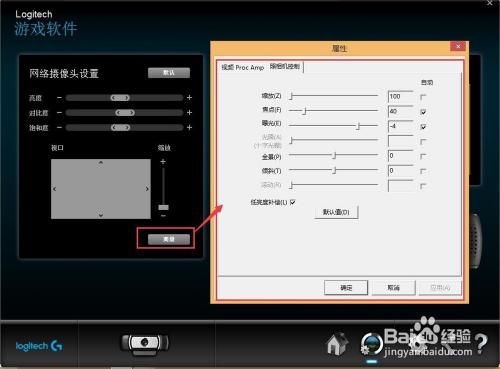The height and width of the screenshot is (369, 500).
Task: Switch to the camera control tab
Action: (285, 66)
